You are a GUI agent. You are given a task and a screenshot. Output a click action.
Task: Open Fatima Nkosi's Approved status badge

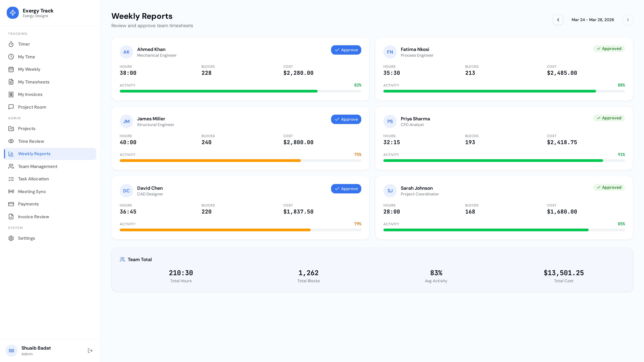[x=609, y=48]
